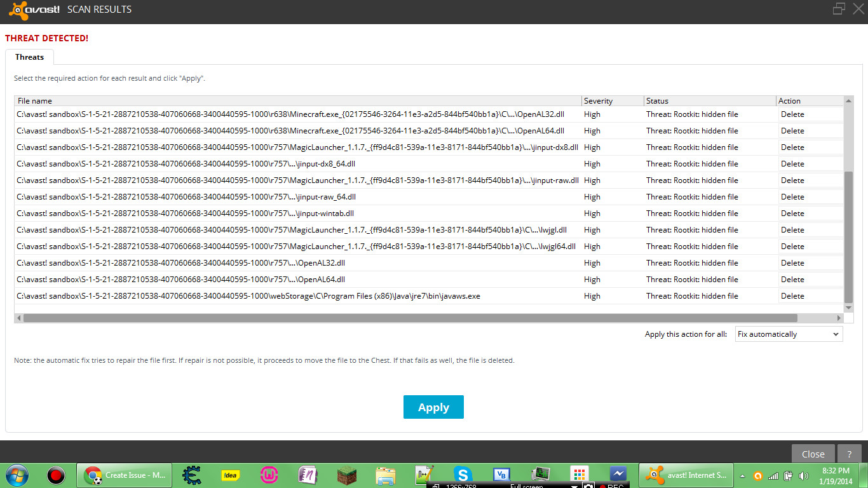Open the network signal tray icon
868x488 pixels.
(773, 475)
